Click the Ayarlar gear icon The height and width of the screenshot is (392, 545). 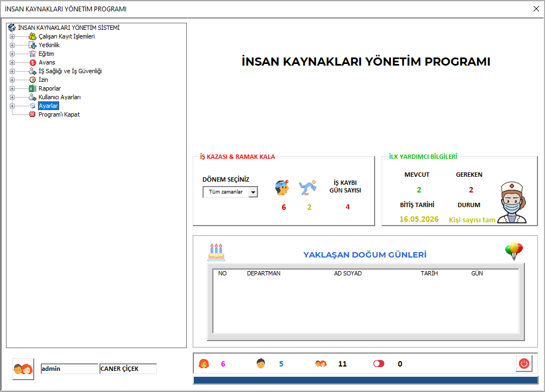(x=33, y=106)
